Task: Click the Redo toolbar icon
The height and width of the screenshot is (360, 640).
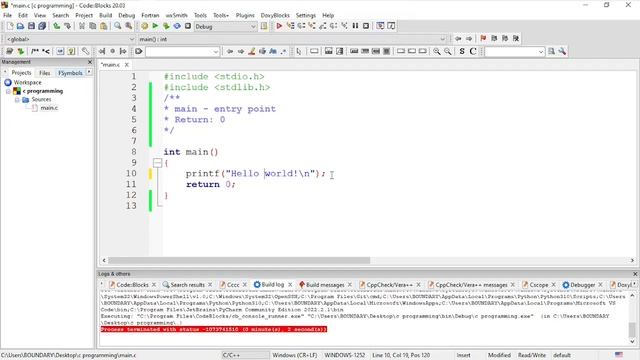Action: tap(67, 26)
